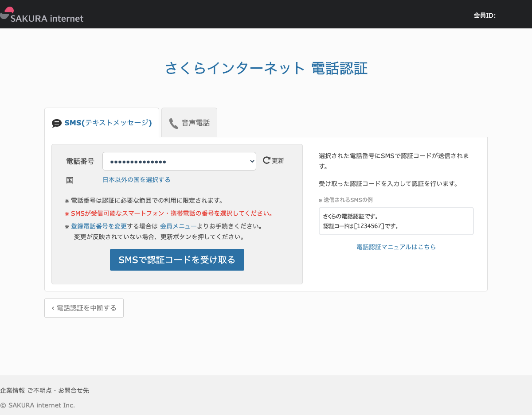The image size is (532, 415).
Task: Go to the 会員メニュー link
Action: click(x=178, y=226)
